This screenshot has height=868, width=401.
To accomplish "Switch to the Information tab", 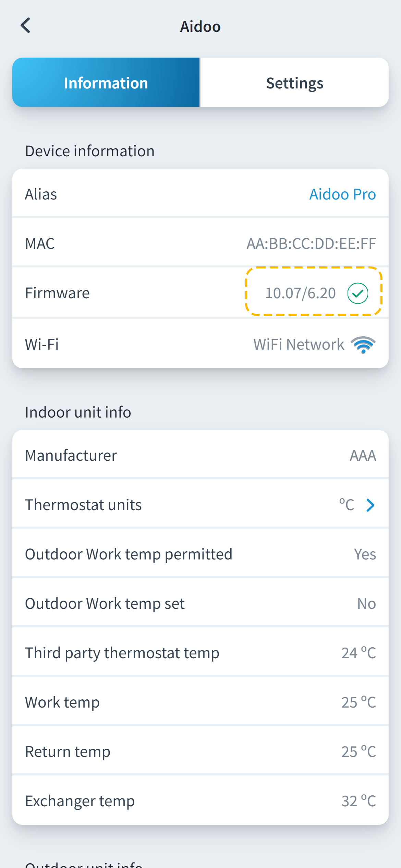I will (106, 83).
